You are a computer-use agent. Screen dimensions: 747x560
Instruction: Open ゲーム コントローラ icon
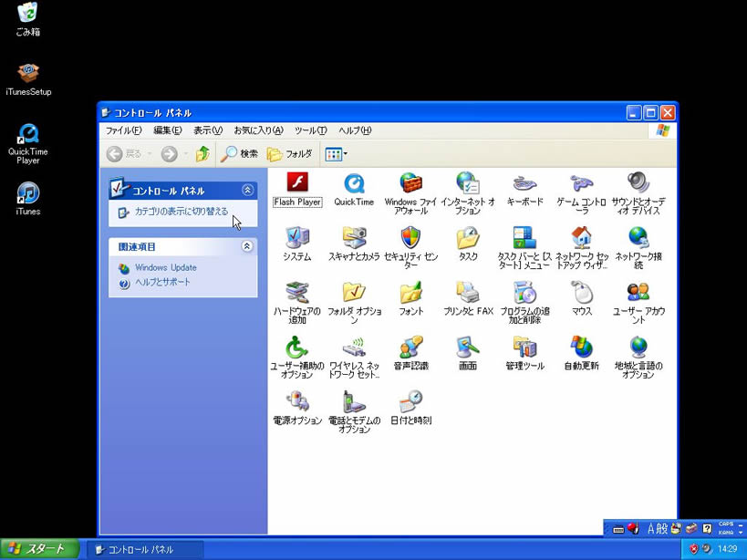click(582, 193)
